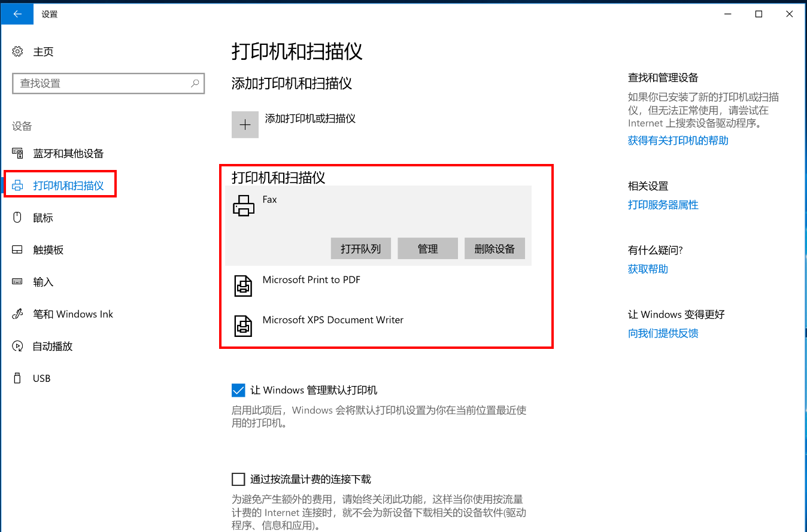Click the back arrow in title bar
Screen dimensions: 807x532
click(17, 14)
